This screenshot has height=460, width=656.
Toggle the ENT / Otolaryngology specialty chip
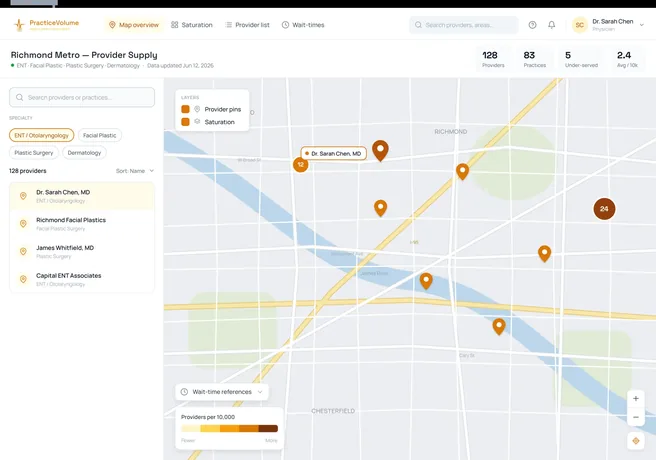41,135
